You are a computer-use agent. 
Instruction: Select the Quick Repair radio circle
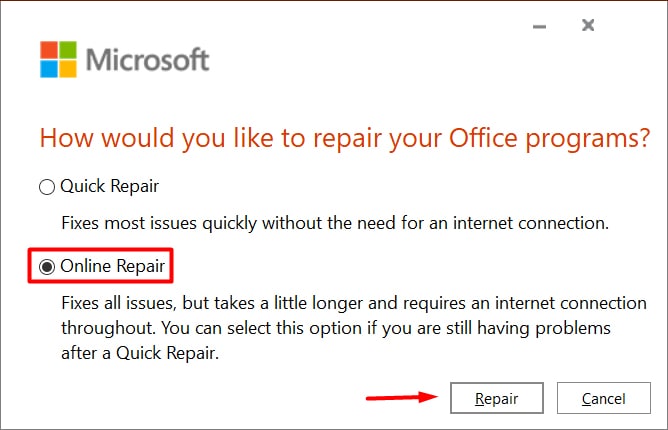point(47,187)
